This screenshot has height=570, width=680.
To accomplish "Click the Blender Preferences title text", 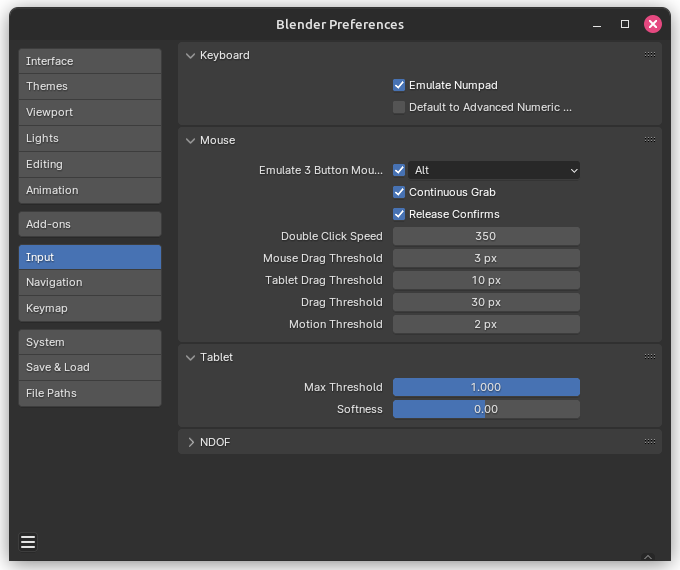I will (x=340, y=24).
